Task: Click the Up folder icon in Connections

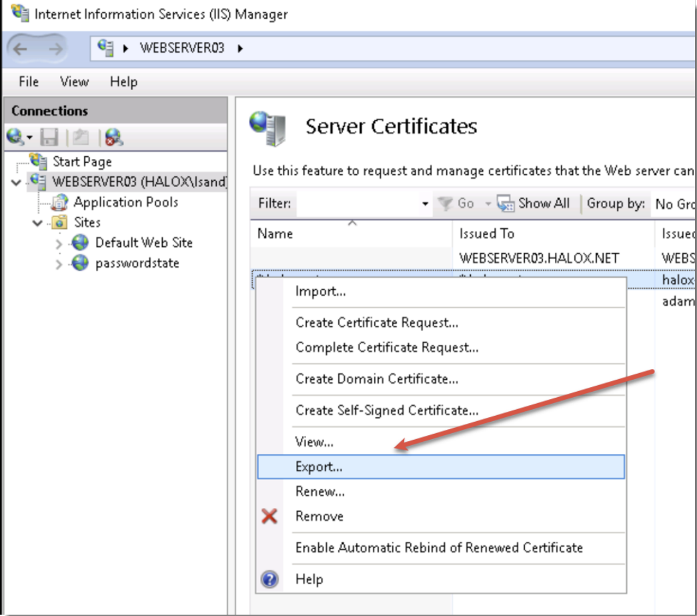Action: pyautogui.click(x=81, y=137)
